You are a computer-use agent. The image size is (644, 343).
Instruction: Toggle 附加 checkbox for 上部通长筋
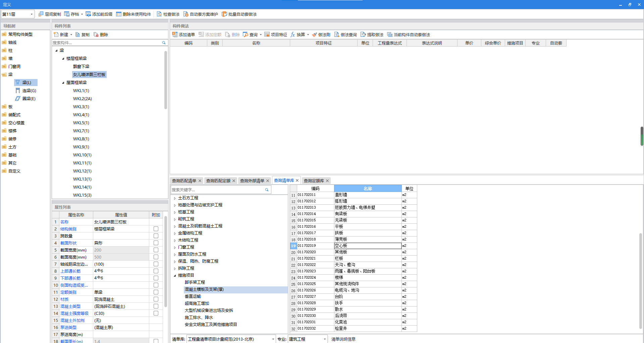pos(156,271)
